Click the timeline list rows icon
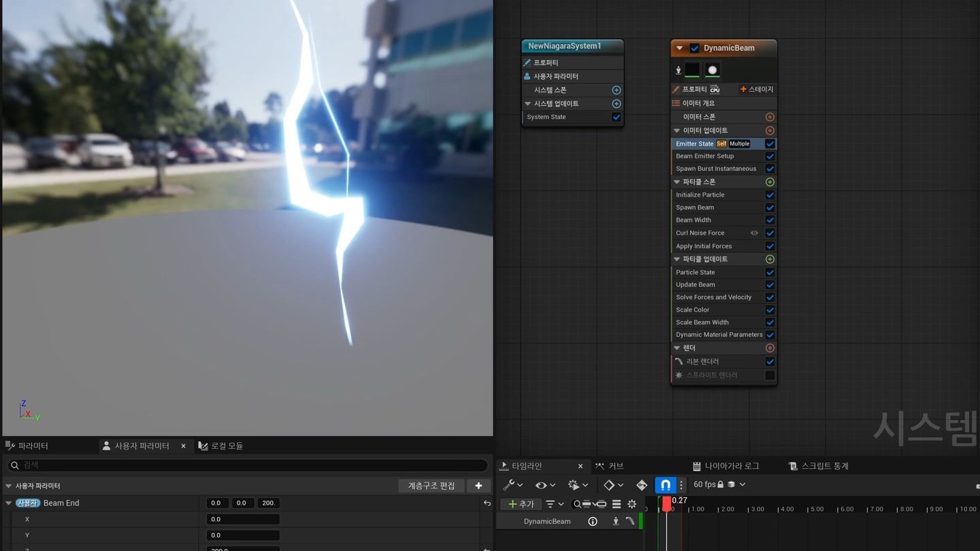 616,504
